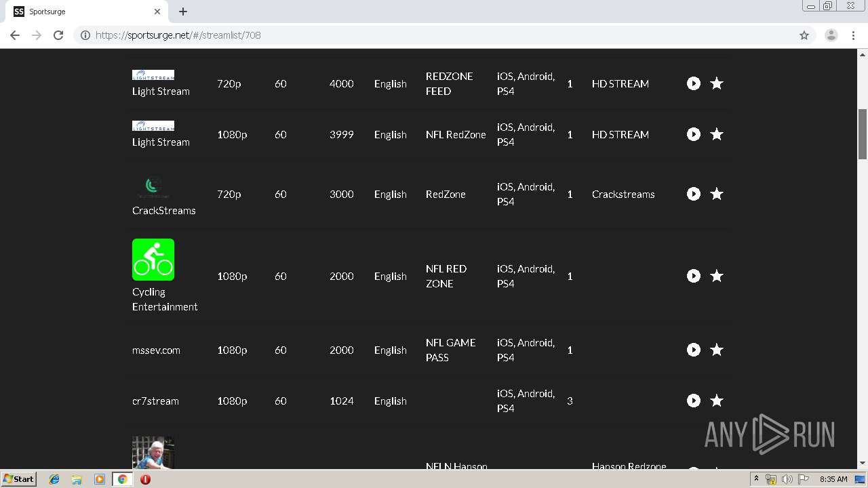View site information icon in address bar

pyautogui.click(x=85, y=35)
